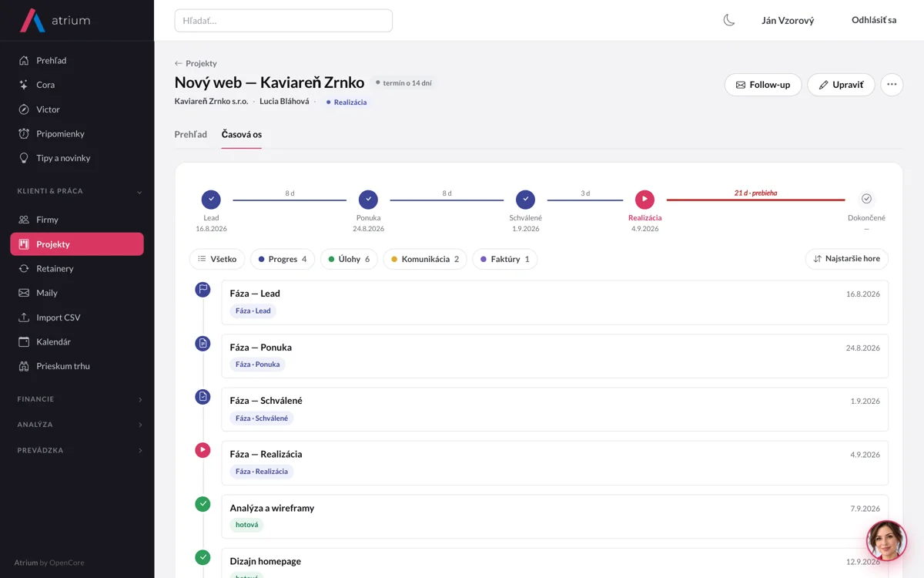Switch to the Prehľad tab

click(x=191, y=134)
